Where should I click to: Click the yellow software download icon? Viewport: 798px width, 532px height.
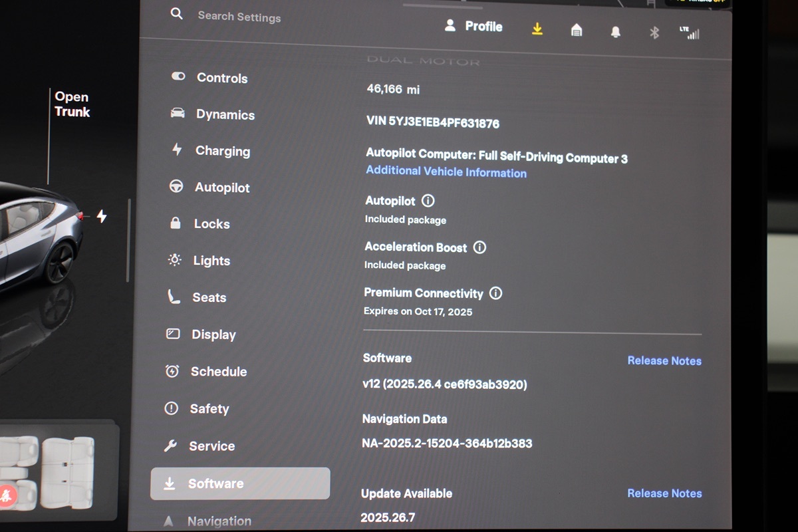tap(537, 29)
